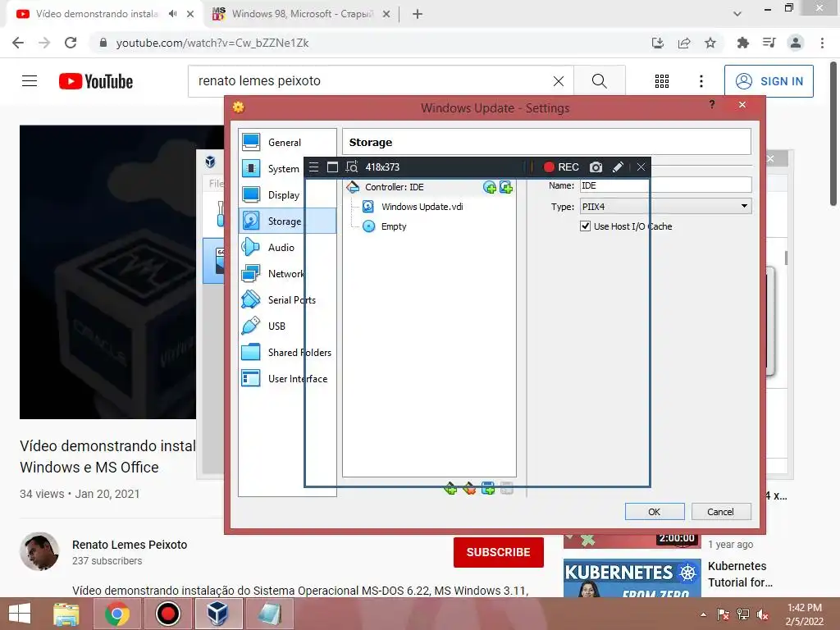Open File Explorer from the taskbar
This screenshot has height=630, width=840.
[x=66, y=614]
